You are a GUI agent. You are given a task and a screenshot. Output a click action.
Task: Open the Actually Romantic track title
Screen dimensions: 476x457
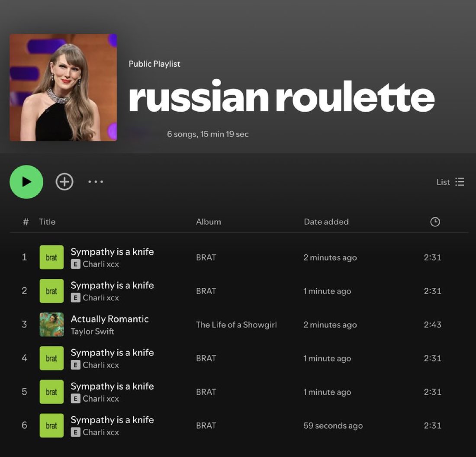109,319
